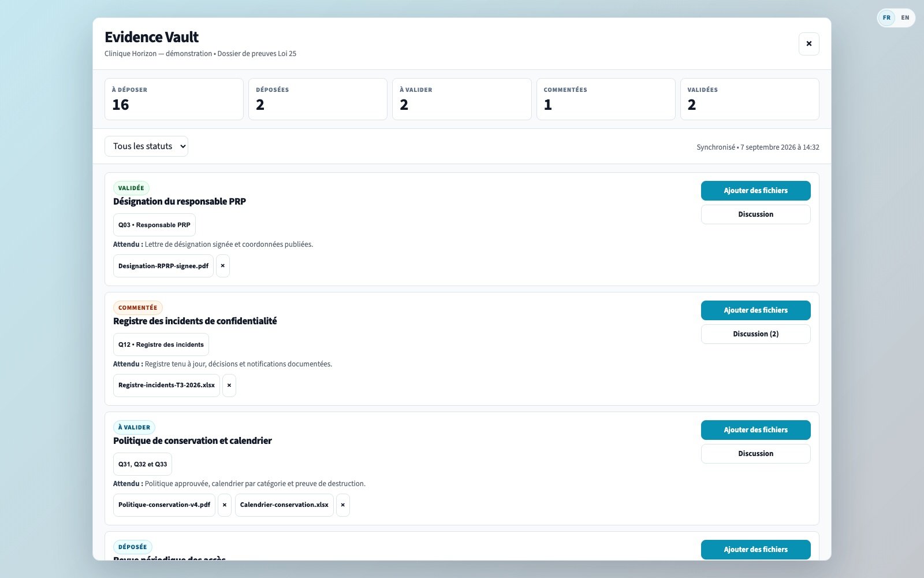Viewport: 924px width, 578px height.
Task: Switch language to FR
Action: [886, 18]
